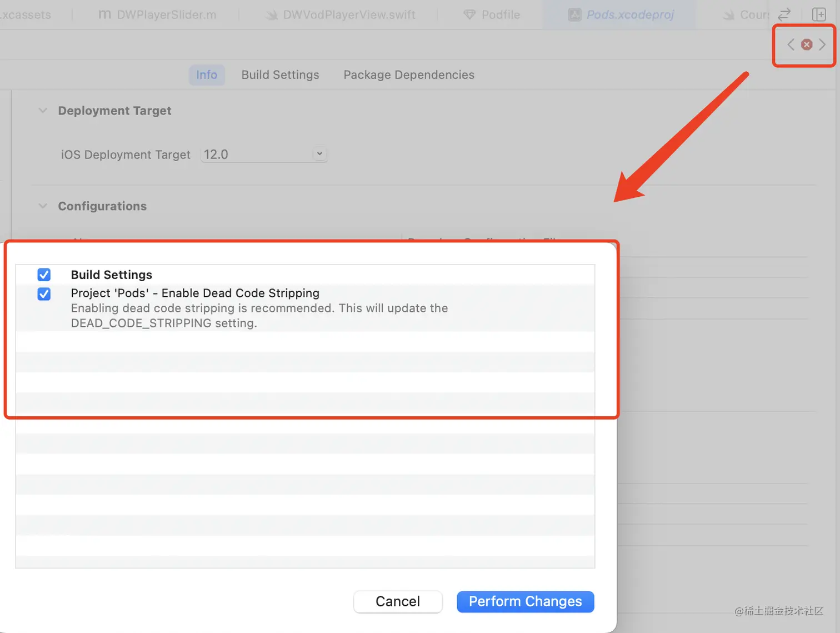Click the Objective-C m file icon
The height and width of the screenshot is (633, 840).
pyautogui.click(x=104, y=14)
